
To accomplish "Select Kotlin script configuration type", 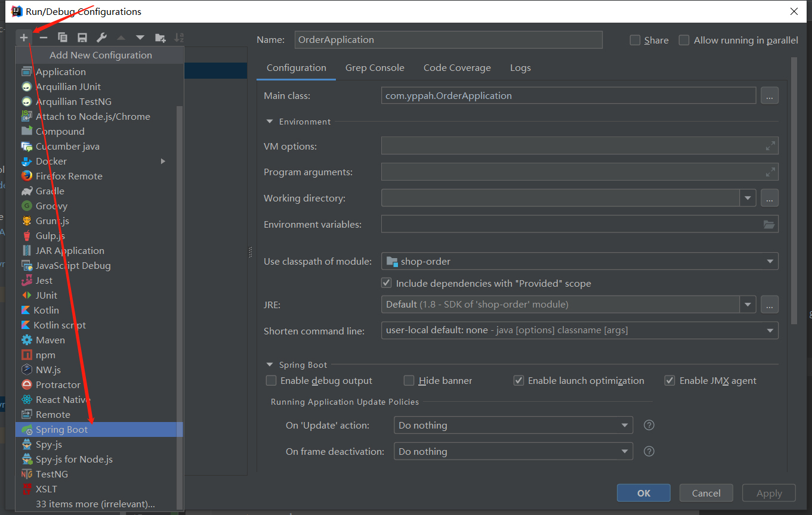I will [x=99, y=325].
